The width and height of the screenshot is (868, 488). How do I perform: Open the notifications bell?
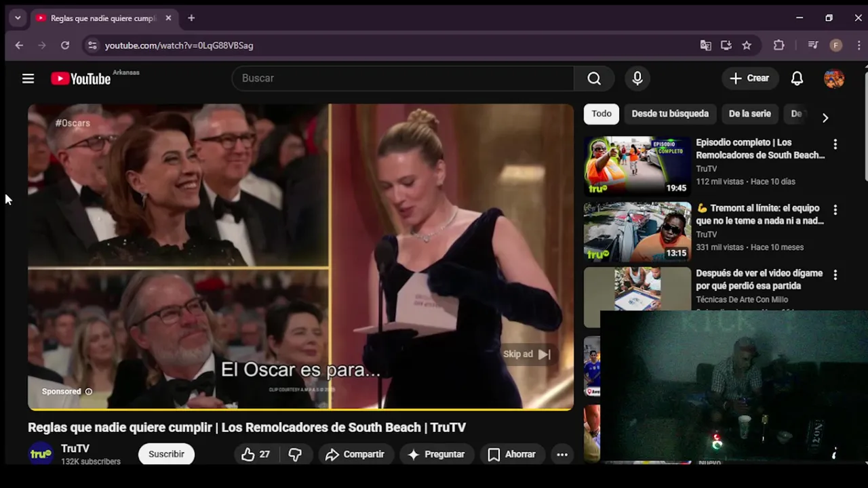coord(797,79)
